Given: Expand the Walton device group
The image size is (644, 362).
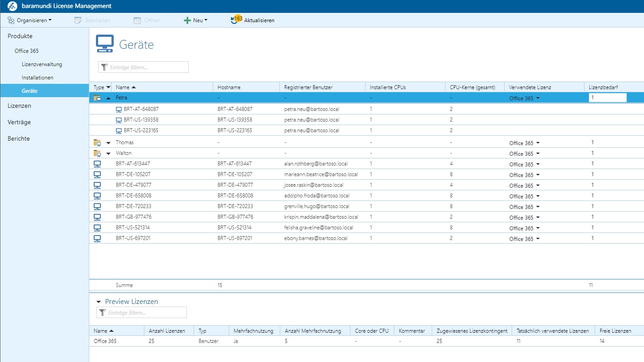Looking at the screenshot, I should pyautogui.click(x=108, y=153).
